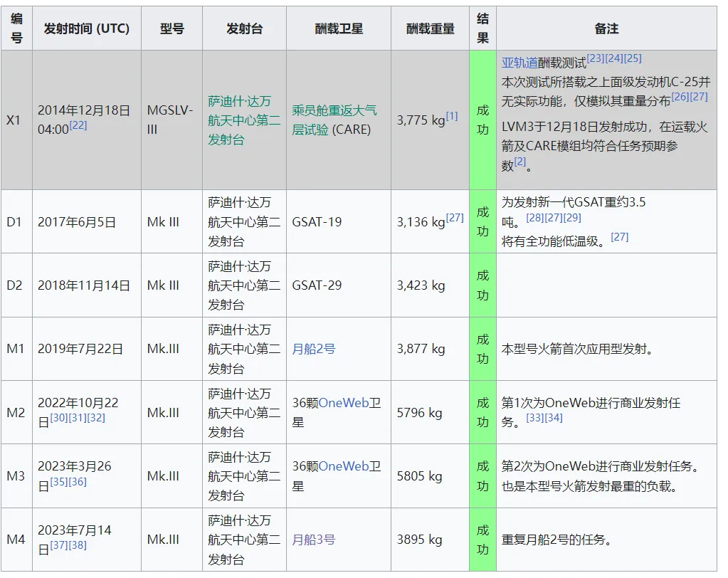This screenshot has height=578, width=728.
Task: Open citation [33] in M2 notes
Action: coord(535,418)
